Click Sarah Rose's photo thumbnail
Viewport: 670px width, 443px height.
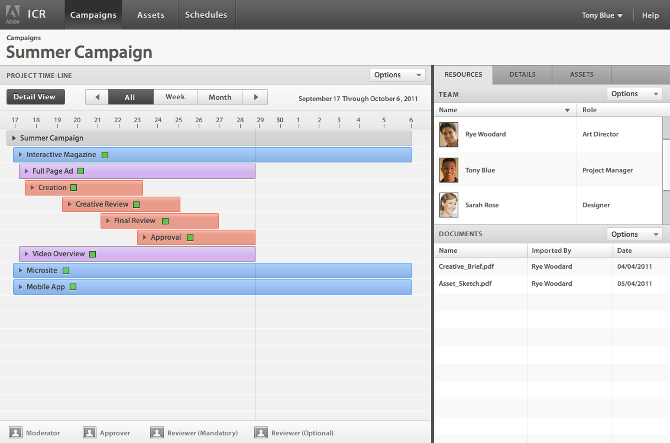(449, 205)
